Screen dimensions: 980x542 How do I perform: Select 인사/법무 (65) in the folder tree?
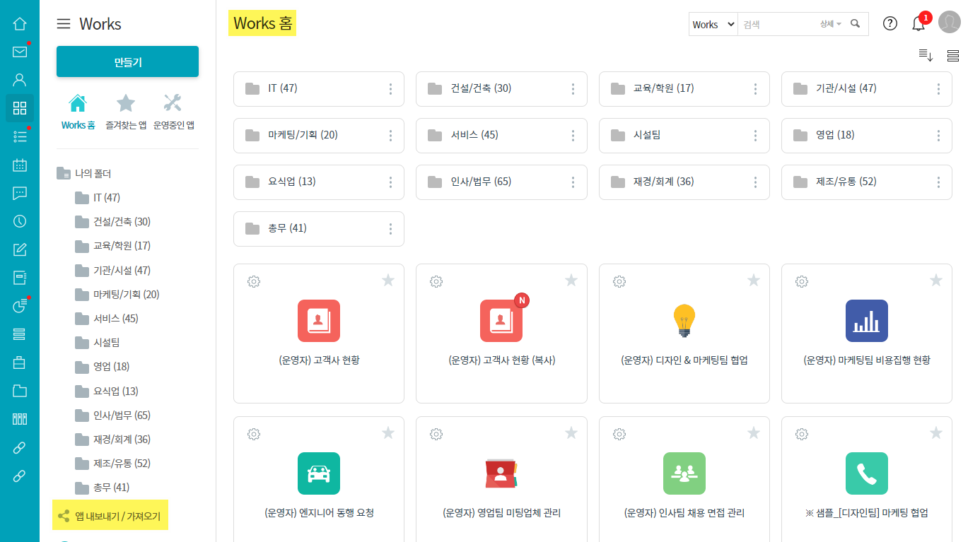[x=122, y=415]
